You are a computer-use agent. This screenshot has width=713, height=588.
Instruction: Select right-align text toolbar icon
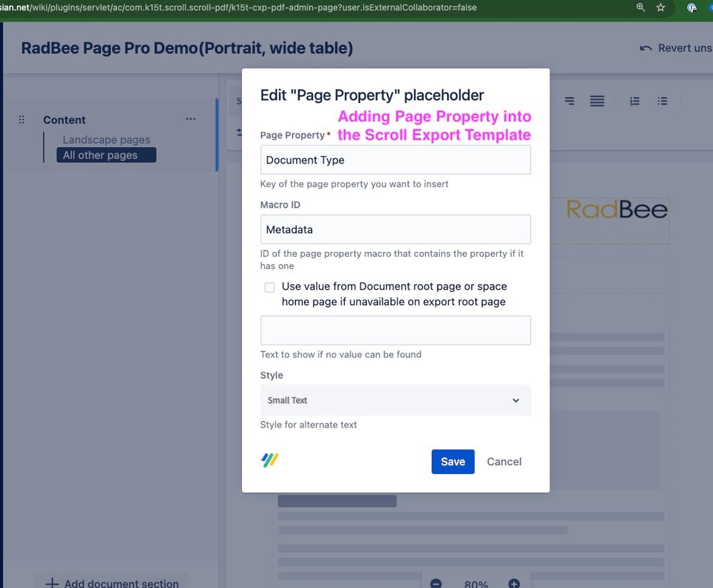click(570, 101)
